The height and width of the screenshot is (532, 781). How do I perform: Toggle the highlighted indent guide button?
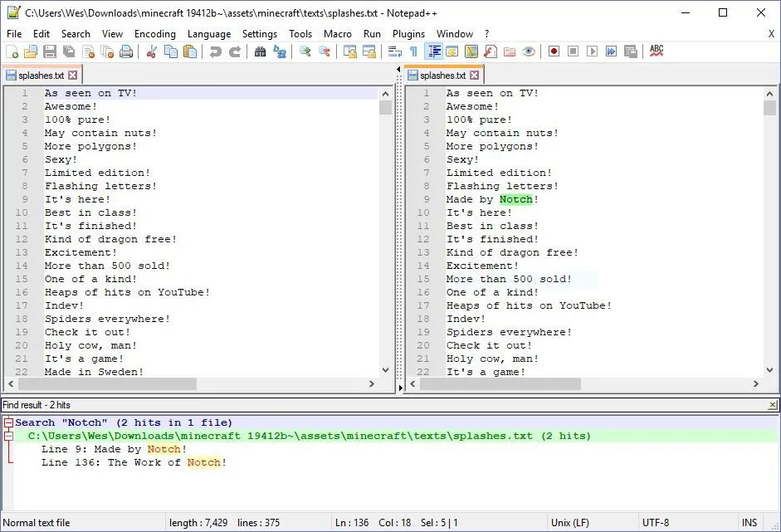coord(432,51)
